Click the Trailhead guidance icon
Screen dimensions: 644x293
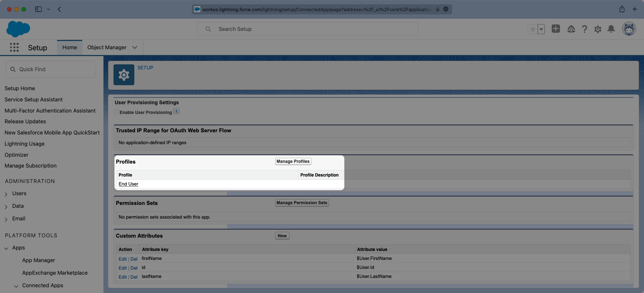(571, 29)
